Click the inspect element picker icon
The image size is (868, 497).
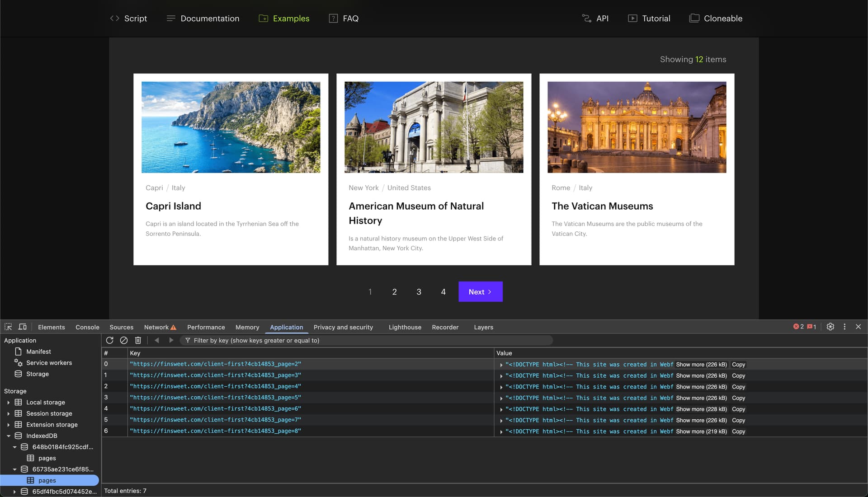click(8, 327)
